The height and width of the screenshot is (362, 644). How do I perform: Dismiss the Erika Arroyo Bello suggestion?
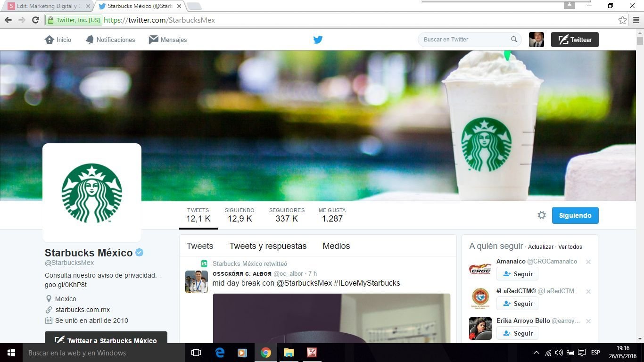[588, 321]
